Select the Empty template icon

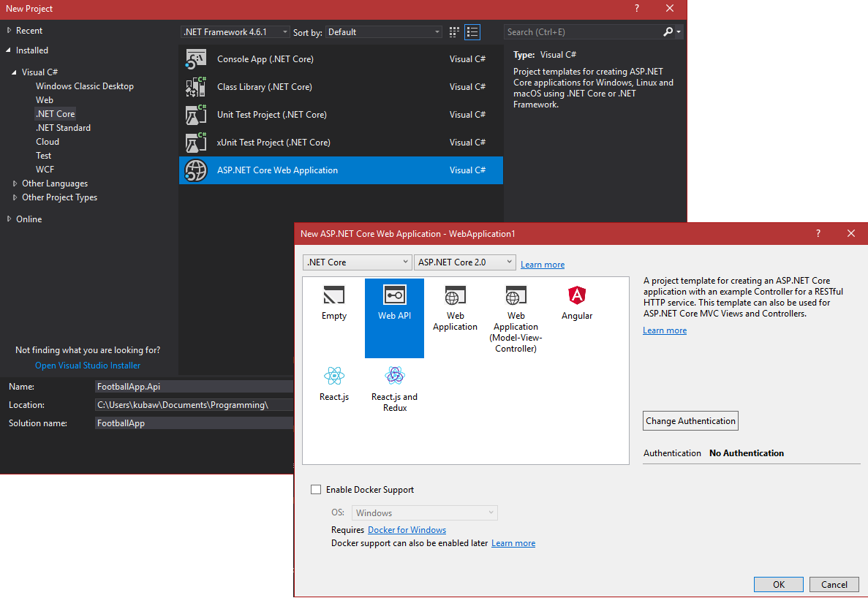point(333,295)
